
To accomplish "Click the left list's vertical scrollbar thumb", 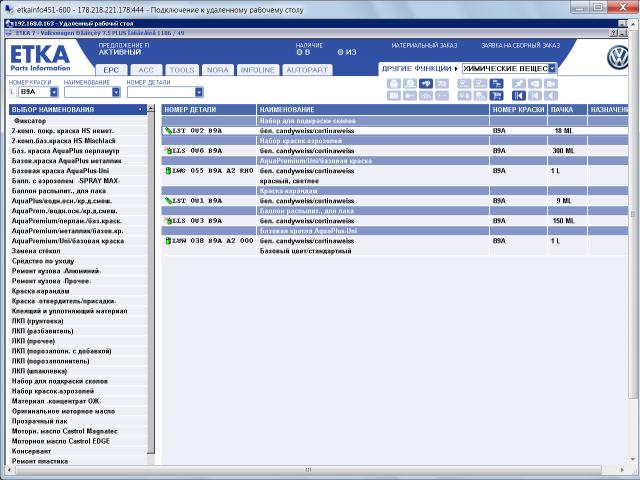I will click(x=151, y=282).
